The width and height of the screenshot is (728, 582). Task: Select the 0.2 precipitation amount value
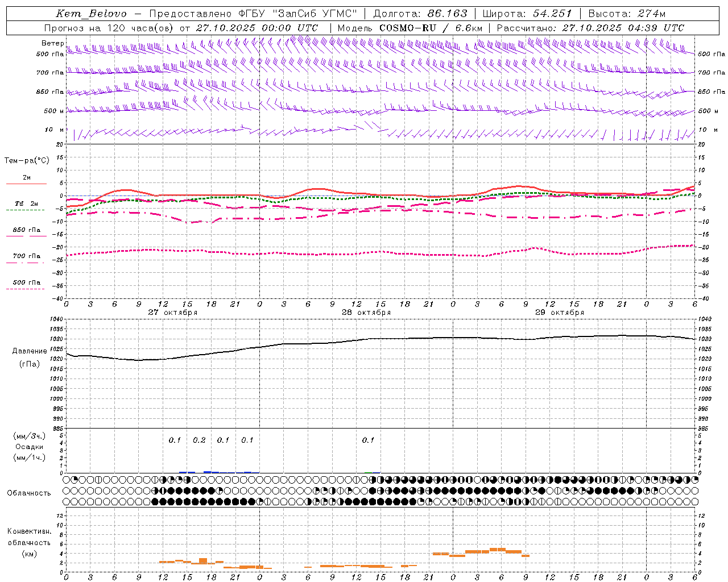coord(199,440)
